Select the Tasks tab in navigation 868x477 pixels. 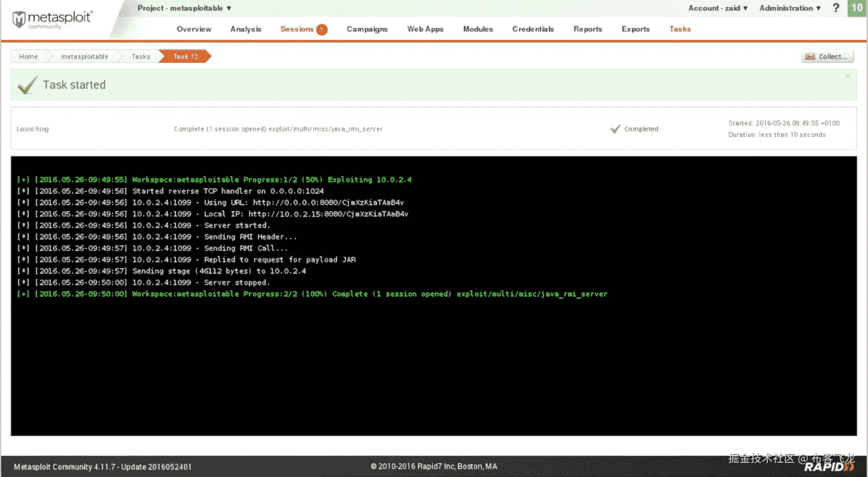click(680, 29)
